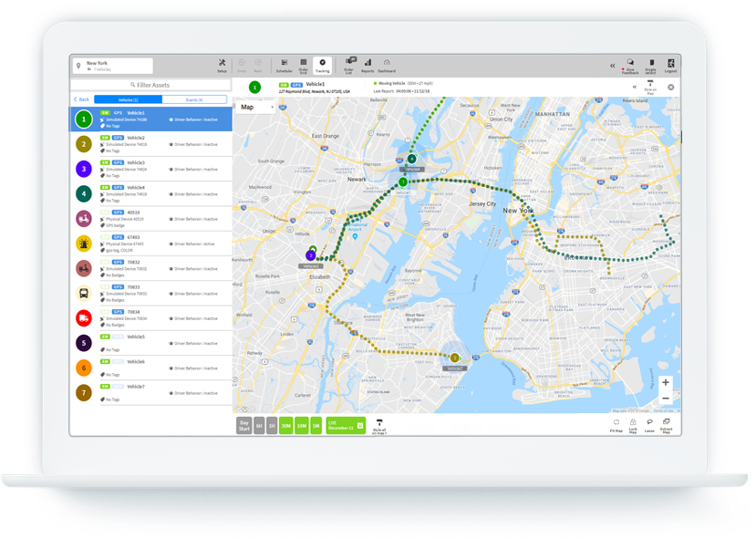Screen dimensions: 756x539
Task: Collapse the vehicle details panel chevron
Action: (x=635, y=87)
